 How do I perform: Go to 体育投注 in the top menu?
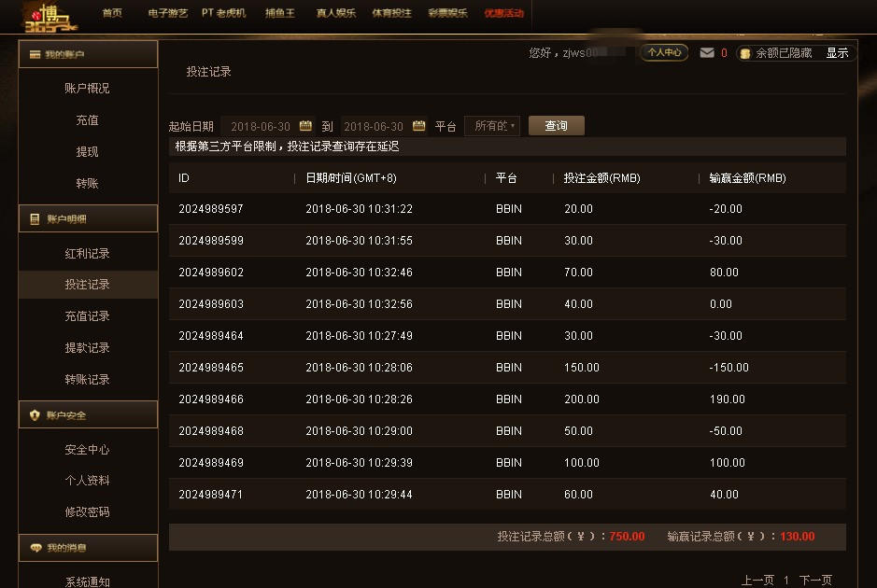tap(391, 13)
